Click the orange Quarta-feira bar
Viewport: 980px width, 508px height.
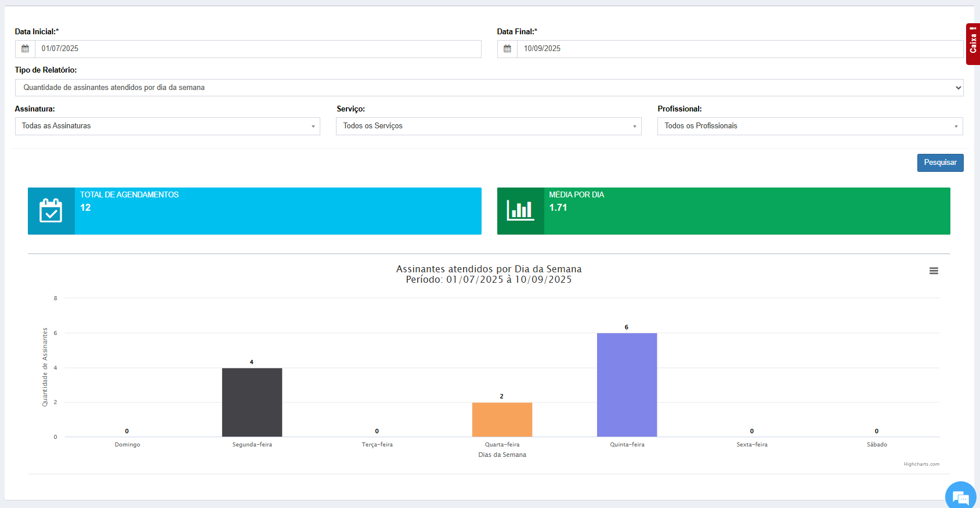[x=502, y=419]
